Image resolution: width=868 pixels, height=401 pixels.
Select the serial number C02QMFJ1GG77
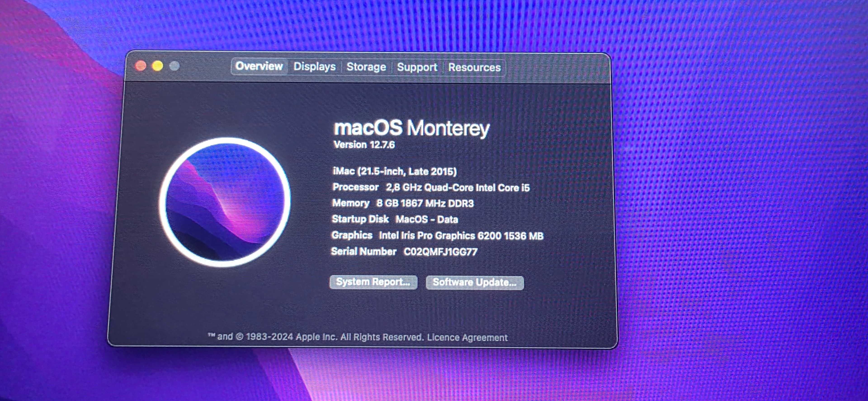[x=440, y=252]
